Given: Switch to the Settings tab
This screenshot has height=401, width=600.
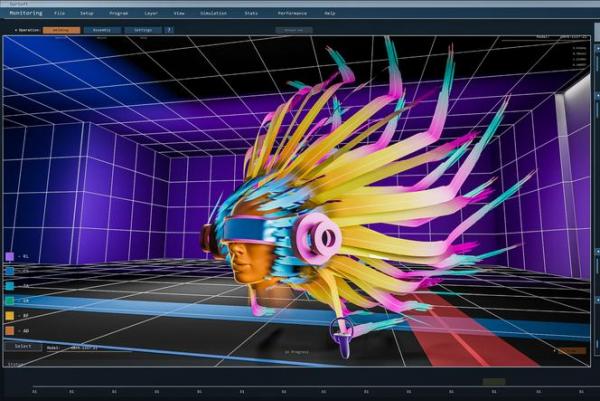Looking at the screenshot, I should (143, 30).
